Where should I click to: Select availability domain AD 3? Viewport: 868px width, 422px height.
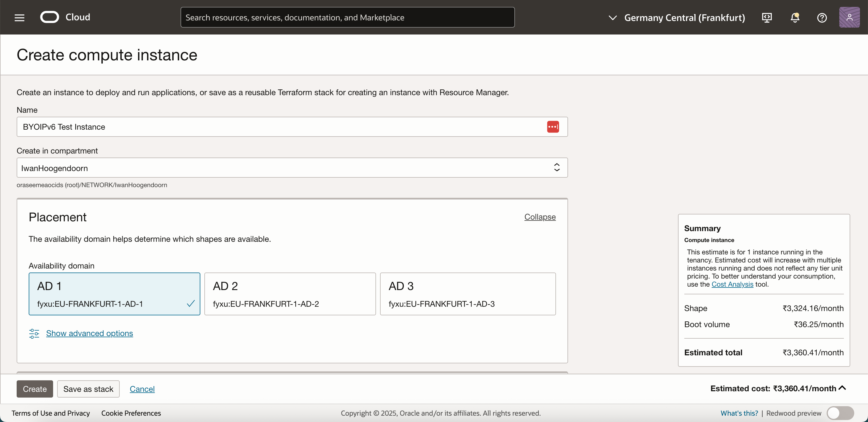coord(467,294)
